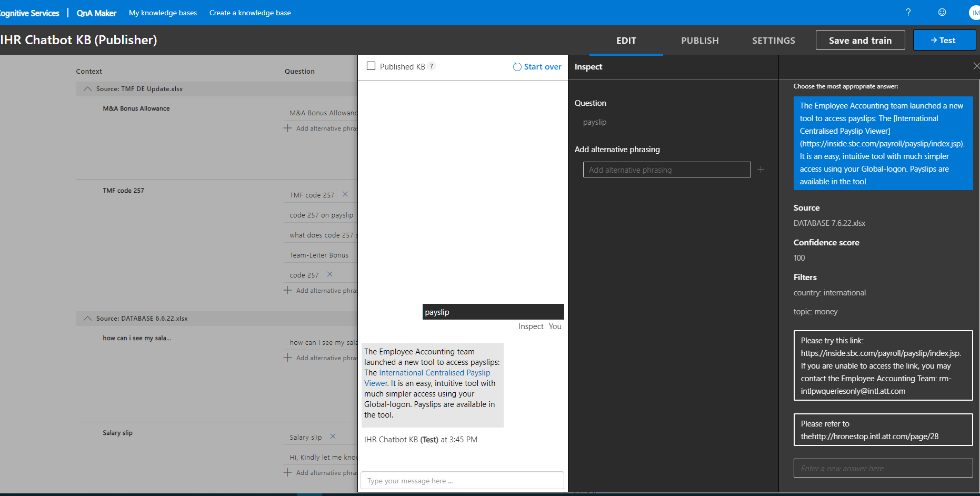Image resolution: width=980 pixels, height=496 pixels.
Task: Click the user account avatar in the top right
Action: click(x=974, y=12)
